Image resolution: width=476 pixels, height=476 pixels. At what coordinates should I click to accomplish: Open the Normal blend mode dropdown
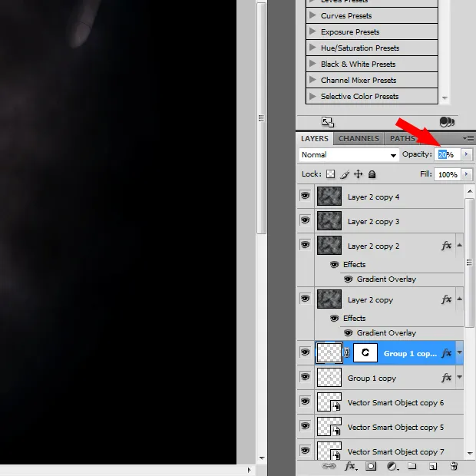click(349, 154)
